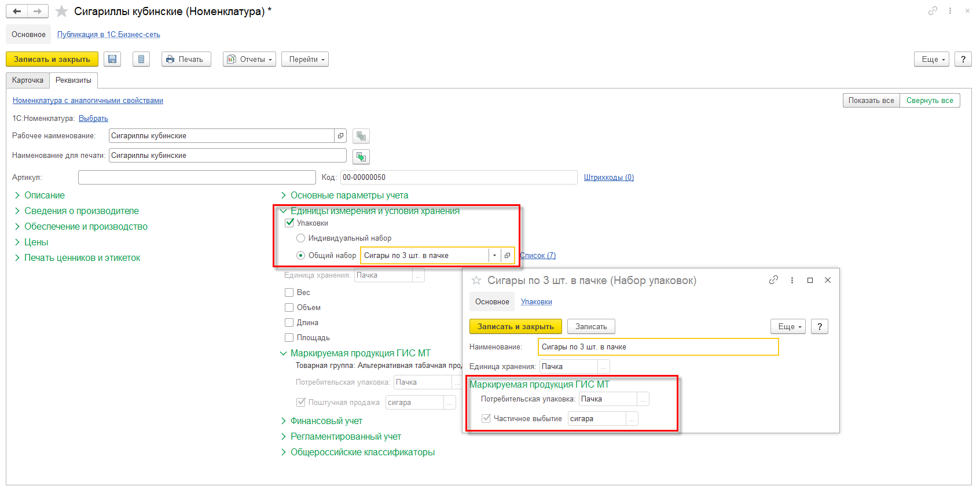Viewport: 980px width, 490px height.
Task: Open the Сигары по 3 шт. set via open icon
Action: point(508,255)
